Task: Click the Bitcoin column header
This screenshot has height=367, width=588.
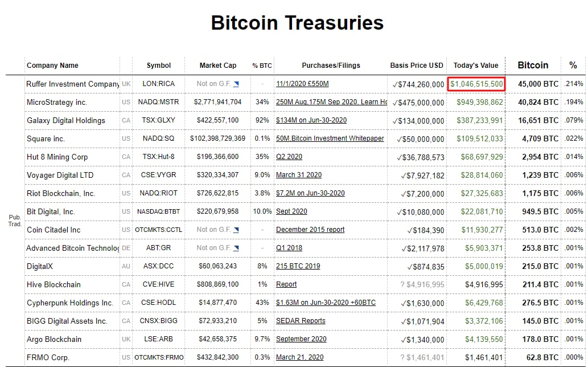Action: pos(533,66)
